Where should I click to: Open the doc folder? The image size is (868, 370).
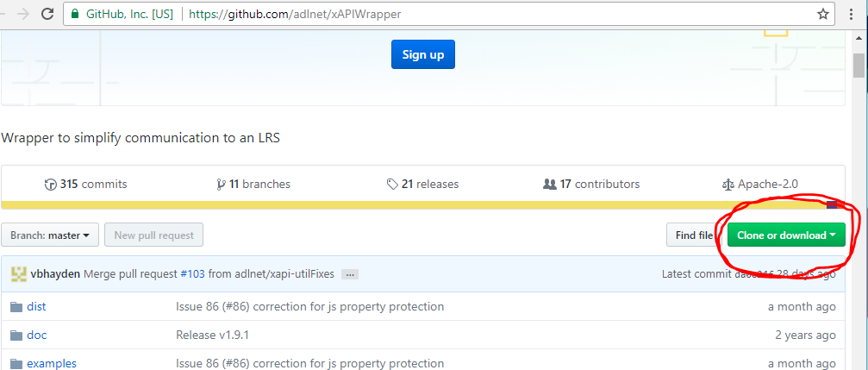pyautogui.click(x=36, y=335)
